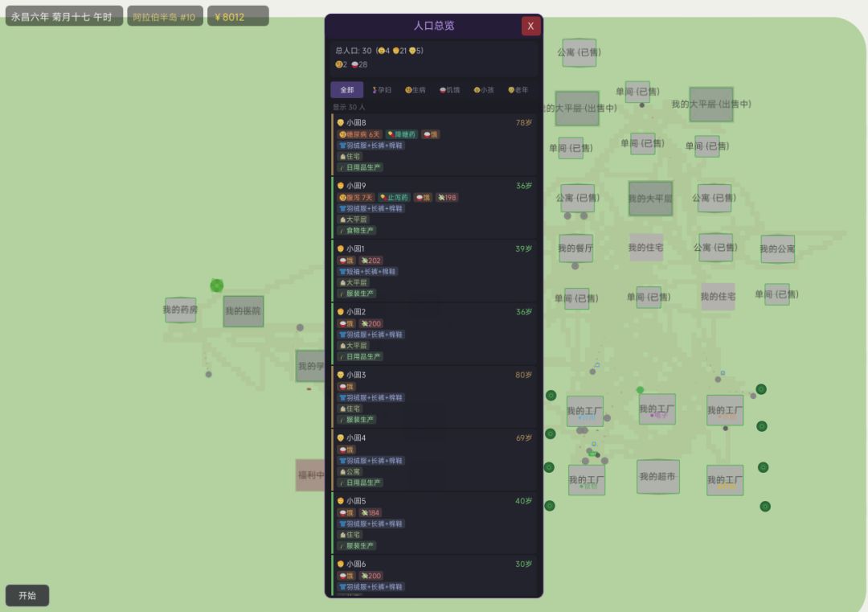Click the 住宅 housing tag in 小圆8 row
The height and width of the screenshot is (612, 868).
click(350, 157)
